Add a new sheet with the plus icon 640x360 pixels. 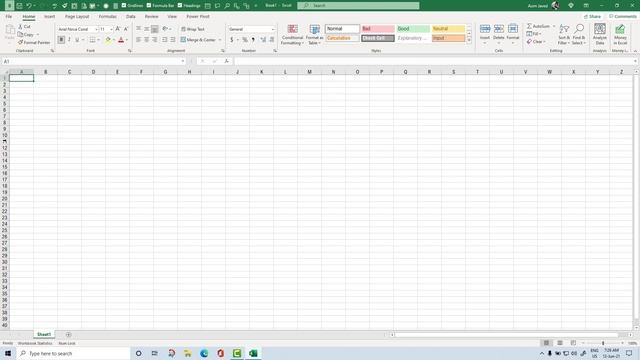click(68, 335)
